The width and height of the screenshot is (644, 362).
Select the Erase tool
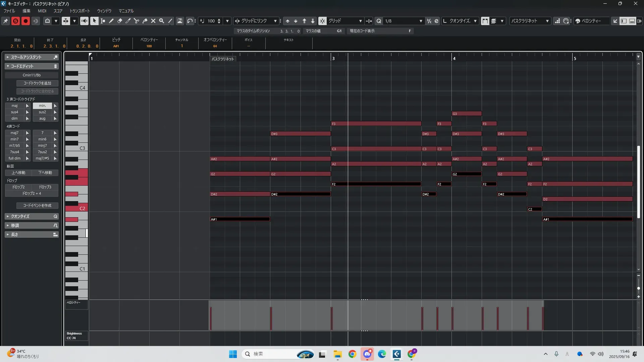coord(120,21)
